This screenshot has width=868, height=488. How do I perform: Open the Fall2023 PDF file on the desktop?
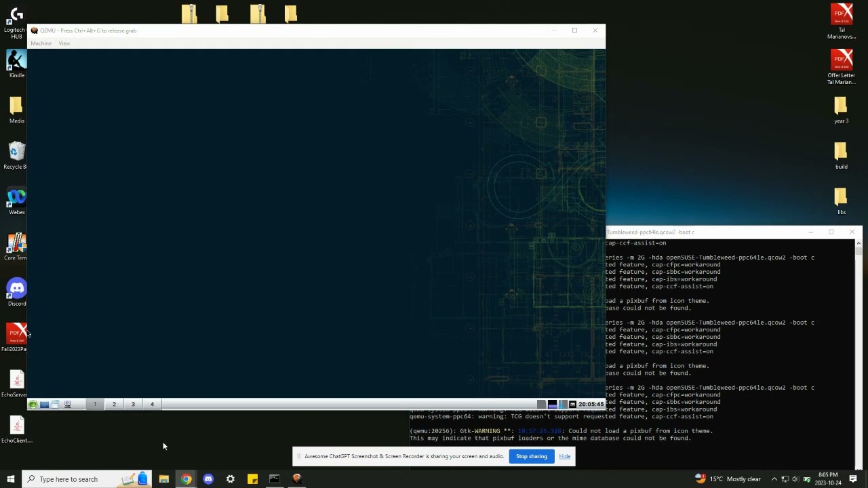16,338
